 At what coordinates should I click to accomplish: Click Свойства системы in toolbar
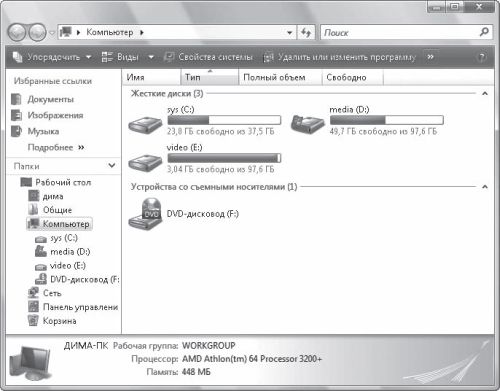point(209,57)
